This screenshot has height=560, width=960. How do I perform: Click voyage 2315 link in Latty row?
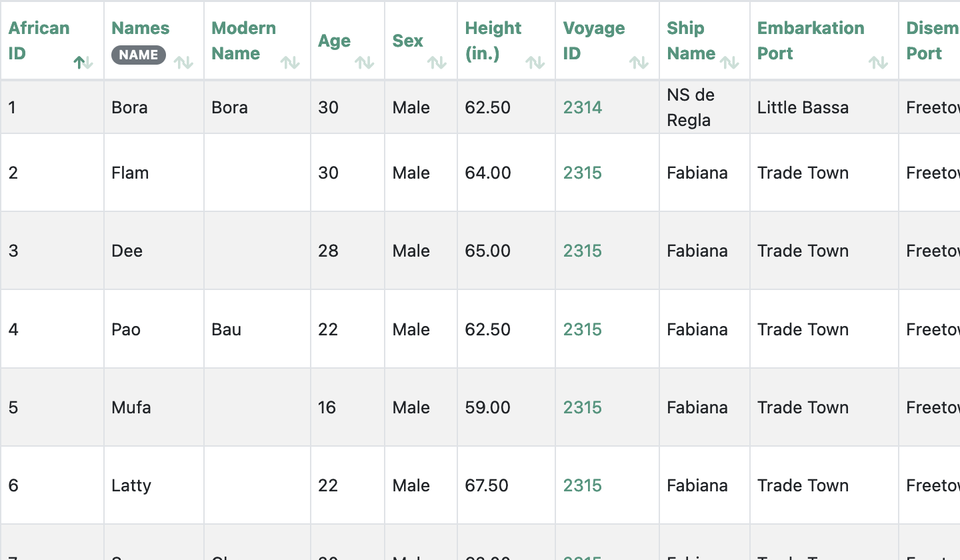coord(582,485)
